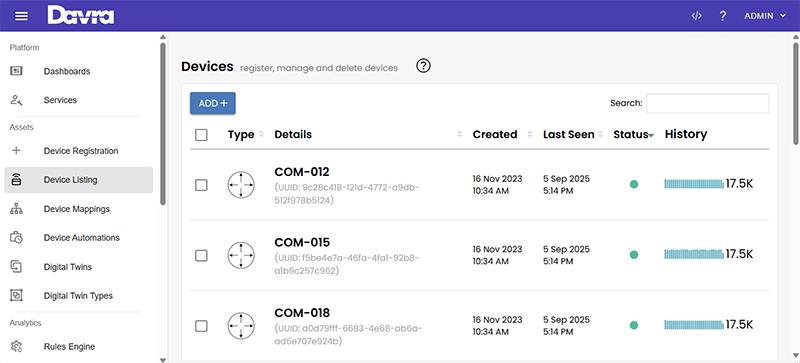Sort by the Last Seen column
Viewport: 800px width, 363px height.
click(574, 134)
